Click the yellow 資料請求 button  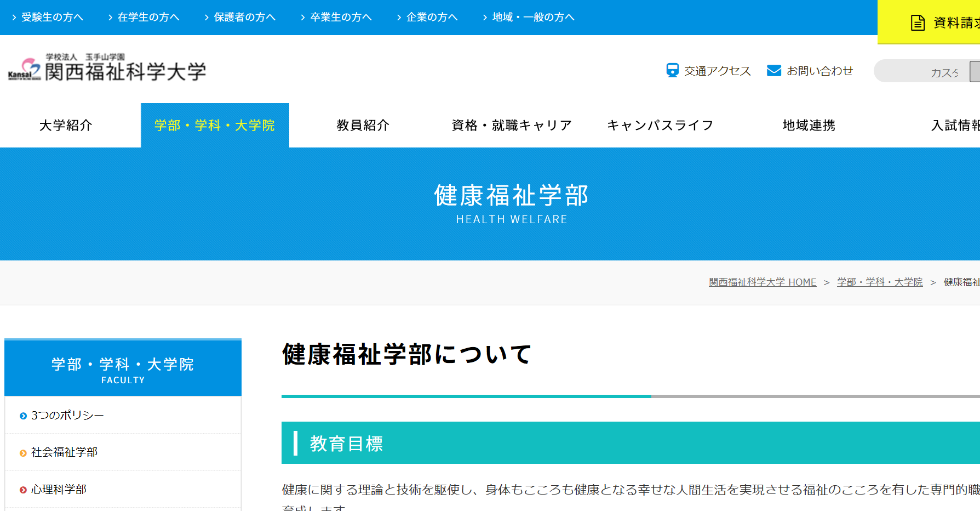[x=929, y=22]
